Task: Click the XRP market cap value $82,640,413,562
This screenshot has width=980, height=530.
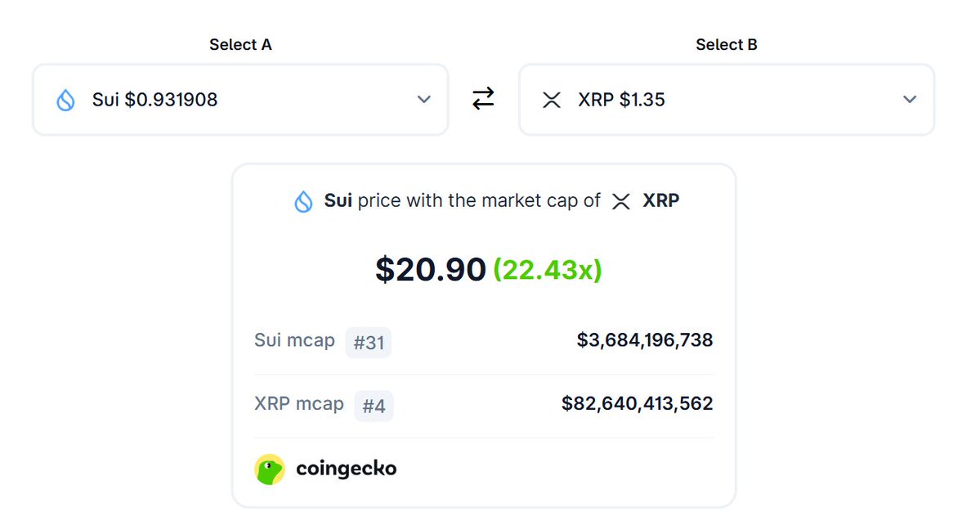Action: tap(638, 403)
